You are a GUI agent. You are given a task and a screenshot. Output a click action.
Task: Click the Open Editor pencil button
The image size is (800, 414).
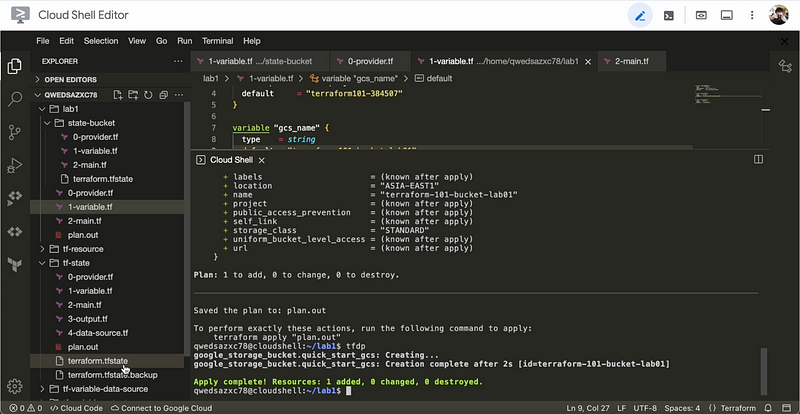pos(640,15)
